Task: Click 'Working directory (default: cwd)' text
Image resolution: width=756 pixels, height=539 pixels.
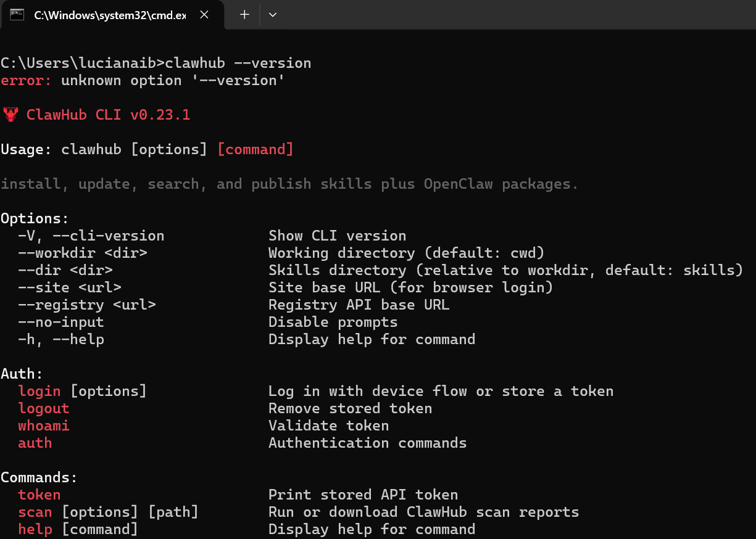Action: 407,253
